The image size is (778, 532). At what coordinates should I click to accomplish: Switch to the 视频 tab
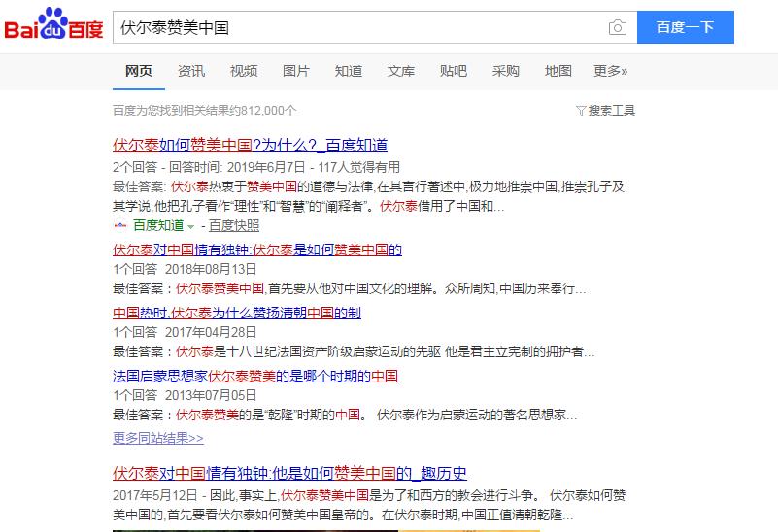click(244, 71)
